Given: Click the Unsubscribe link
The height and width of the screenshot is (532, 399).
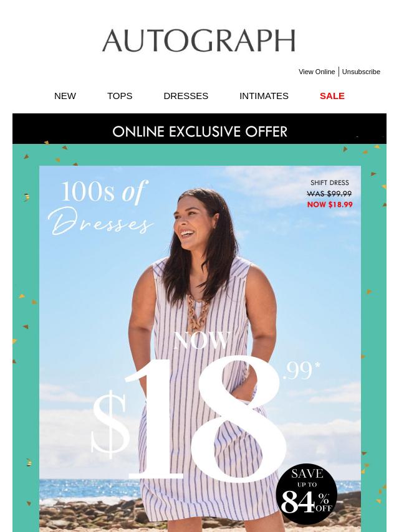Looking at the screenshot, I should 361,72.
